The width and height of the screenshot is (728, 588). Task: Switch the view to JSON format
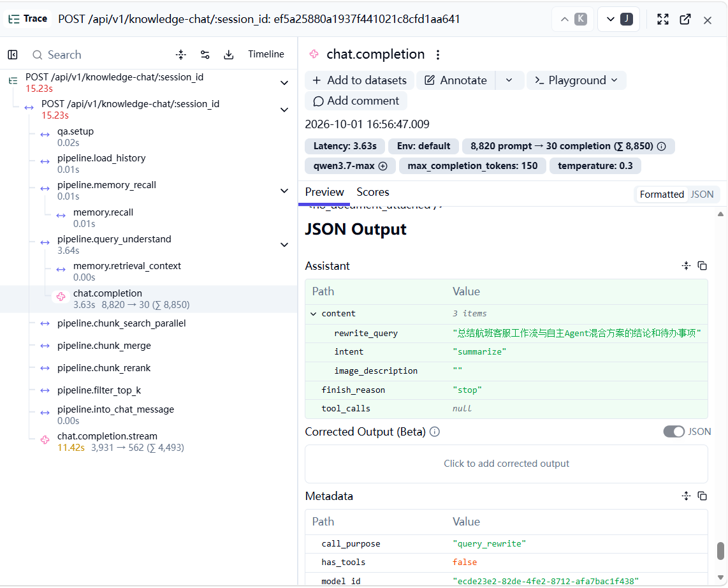coord(702,195)
